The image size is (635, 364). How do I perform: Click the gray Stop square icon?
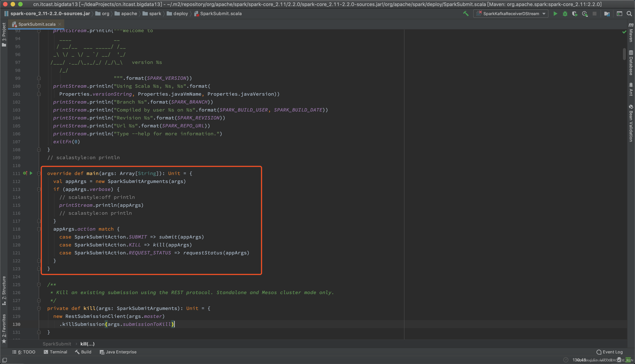click(x=595, y=13)
